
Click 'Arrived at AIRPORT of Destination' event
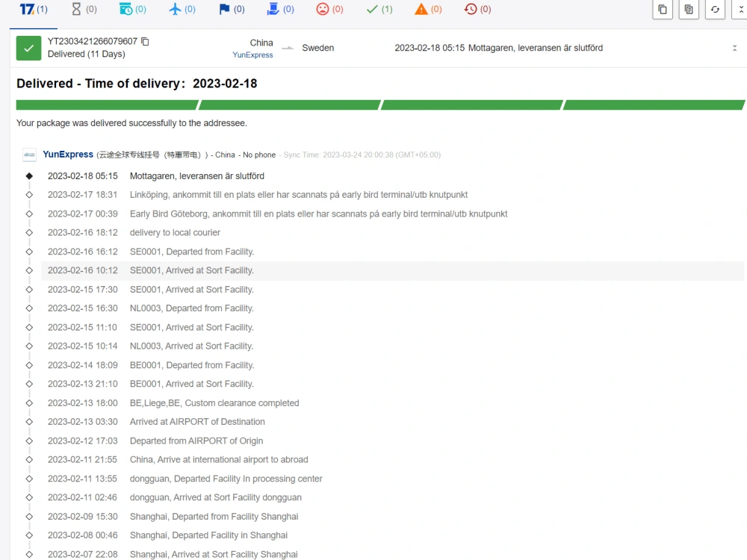coord(197,422)
